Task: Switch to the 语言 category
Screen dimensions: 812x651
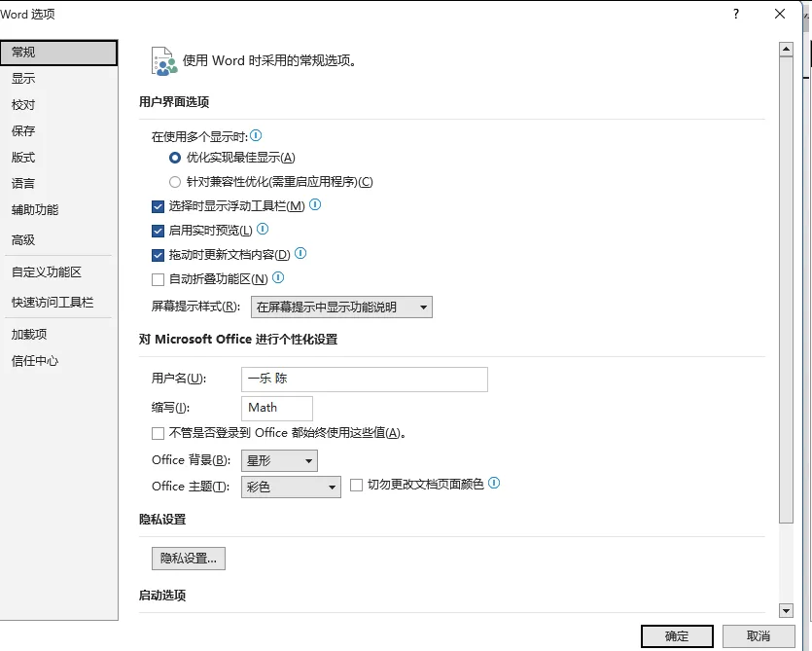Action: pos(58,184)
